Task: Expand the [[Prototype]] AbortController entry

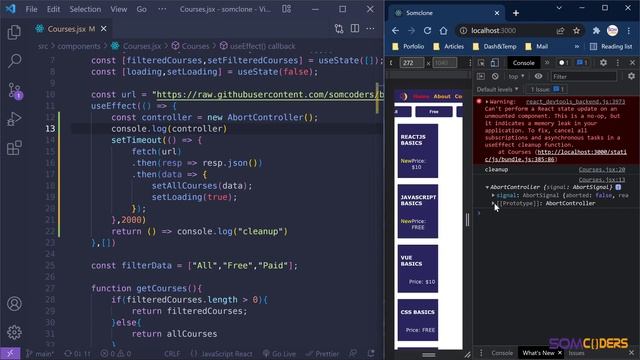Action: pos(493,203)
